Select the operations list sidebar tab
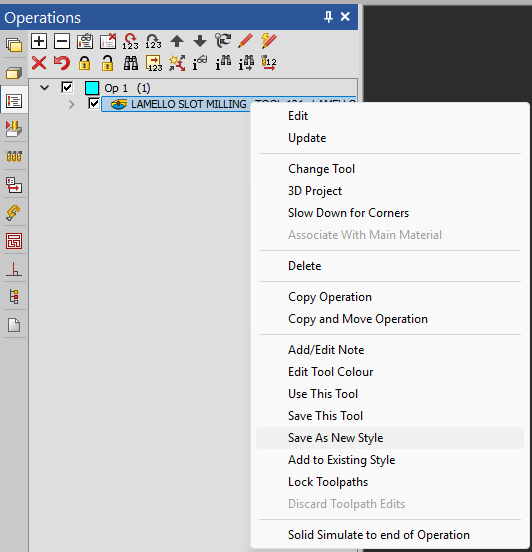The width and height of the screenshot is (532, 552). click(14, 101)
